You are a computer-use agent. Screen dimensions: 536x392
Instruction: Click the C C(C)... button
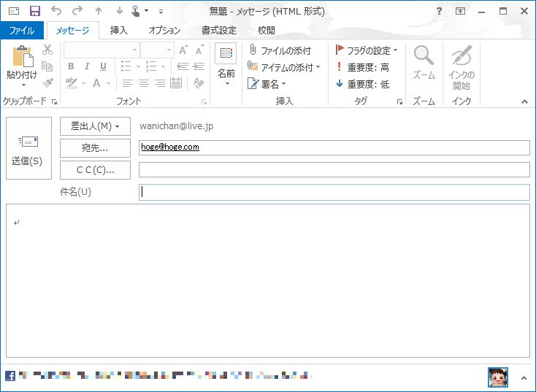pyautogui.click(x=95, y=170)
